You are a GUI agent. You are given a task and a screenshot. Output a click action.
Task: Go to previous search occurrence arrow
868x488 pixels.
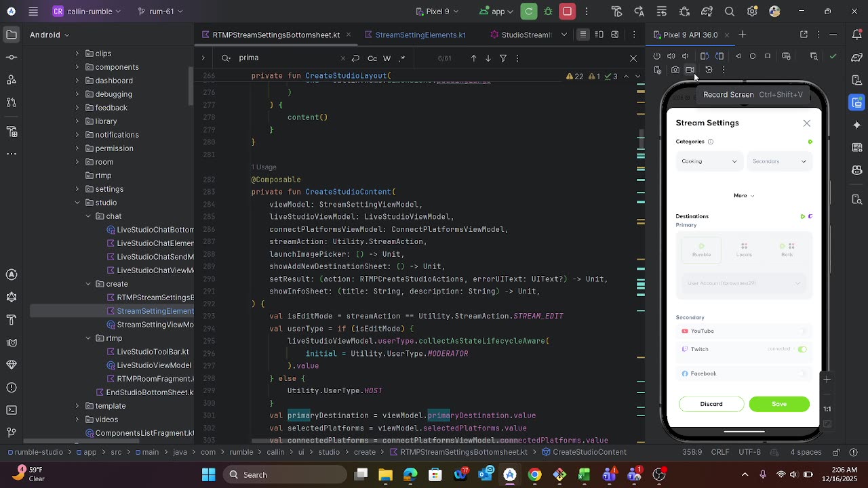tap(473, 58)
